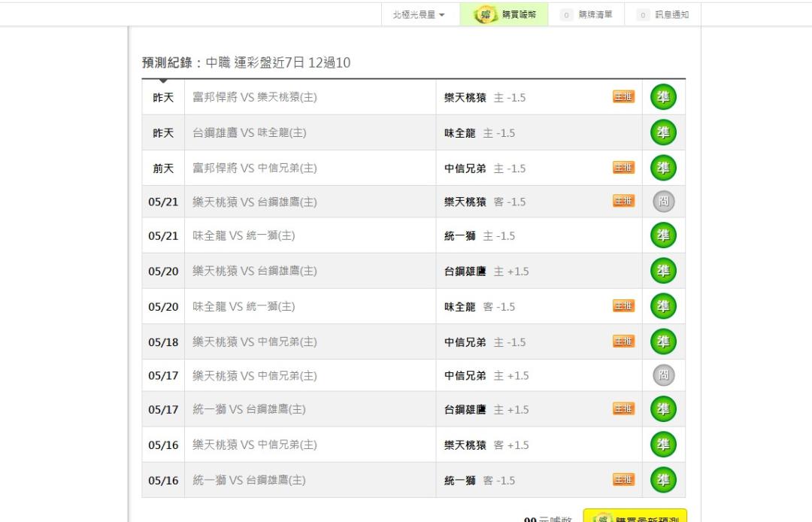Click the 前天 date cell

(163, 168)
